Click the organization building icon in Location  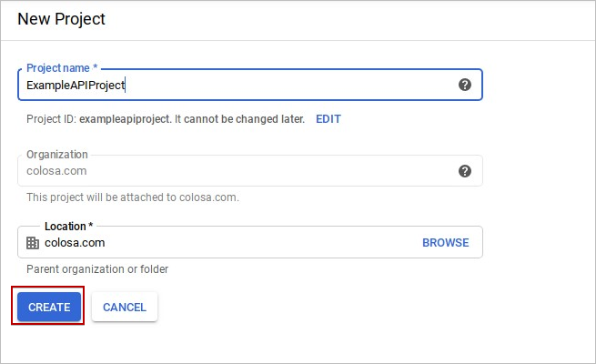(x=34, y=243)
